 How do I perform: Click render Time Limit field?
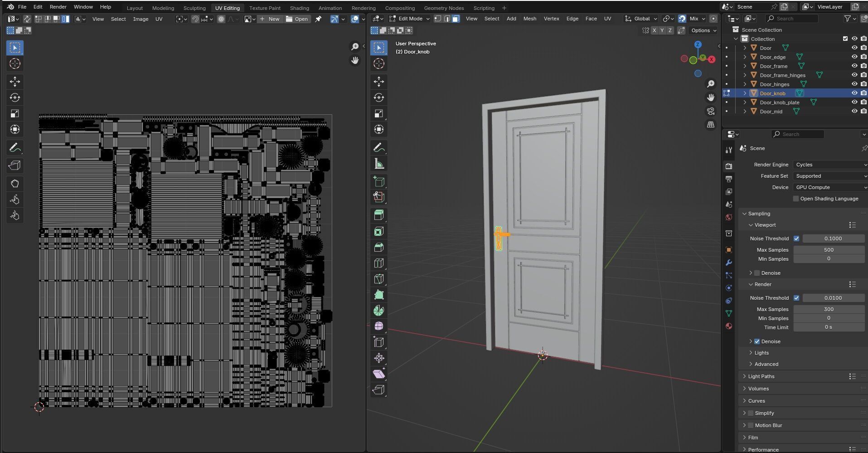829,327
